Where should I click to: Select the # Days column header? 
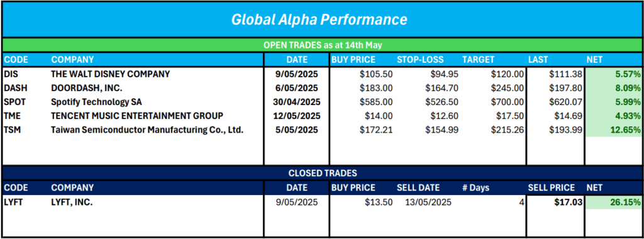475,188
